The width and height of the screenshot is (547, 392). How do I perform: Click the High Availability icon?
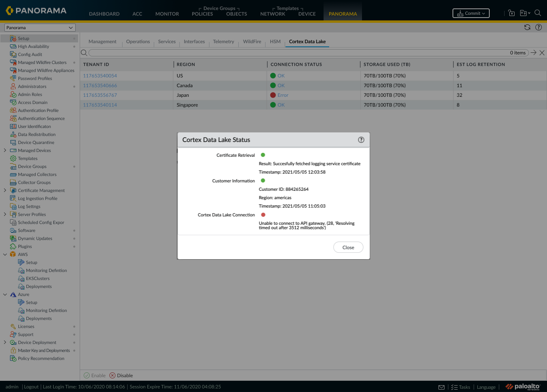tap(13, 46)
